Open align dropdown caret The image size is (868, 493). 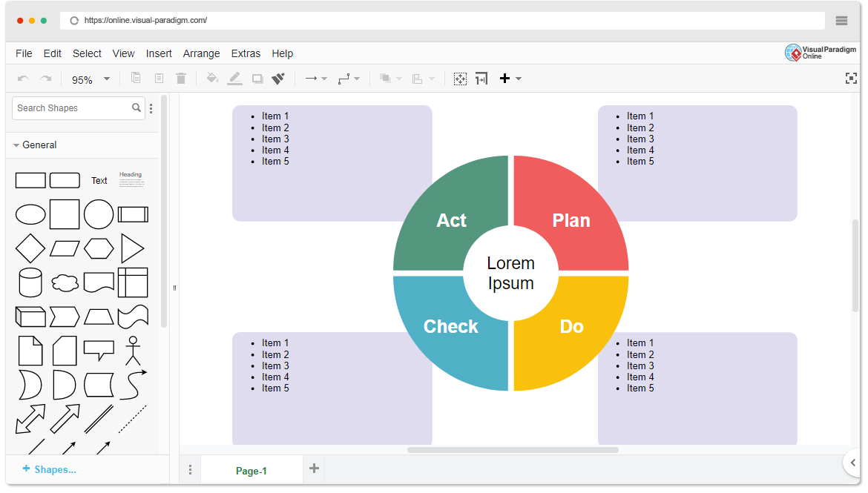432,79
